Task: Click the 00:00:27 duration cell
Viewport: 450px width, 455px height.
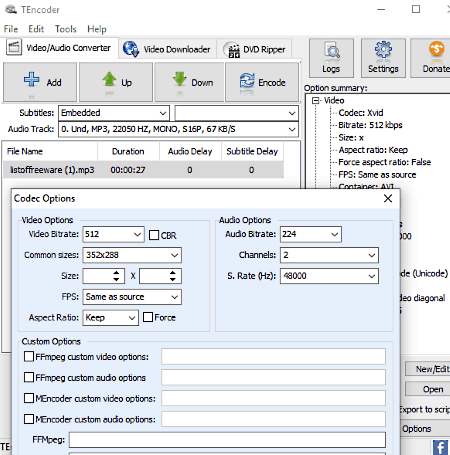Action: 128,170
